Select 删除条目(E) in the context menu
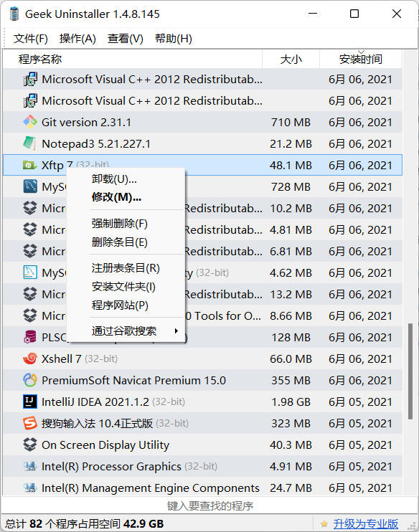 [126, 242]
